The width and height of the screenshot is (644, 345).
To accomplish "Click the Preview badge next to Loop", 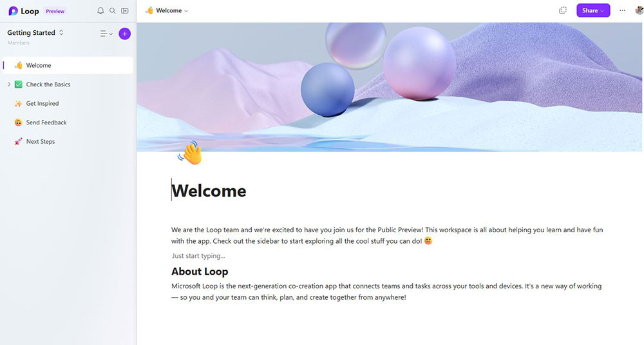I will click(55, 11).
